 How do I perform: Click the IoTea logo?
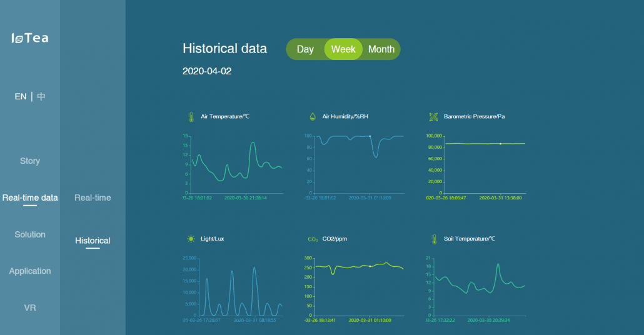click(30, 38)
